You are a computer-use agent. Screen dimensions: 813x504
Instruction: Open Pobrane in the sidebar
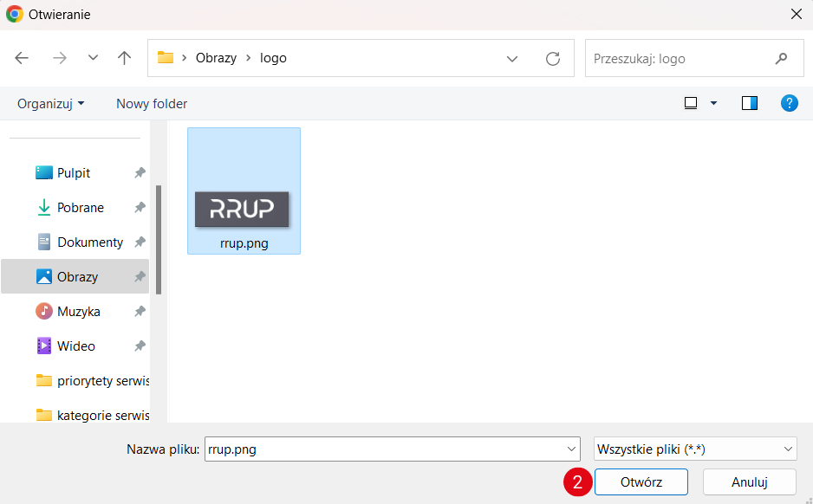(x=80, y=208)
